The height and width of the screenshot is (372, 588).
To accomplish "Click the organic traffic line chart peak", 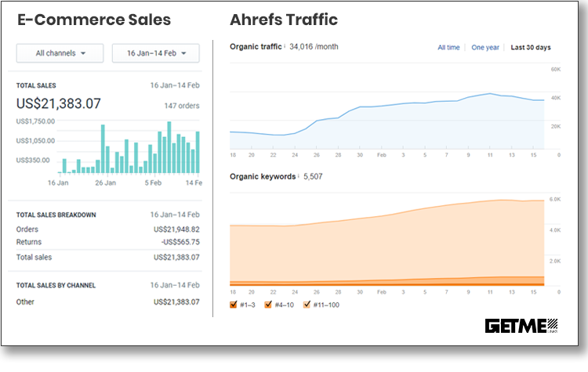I will (x=490, y=94).
